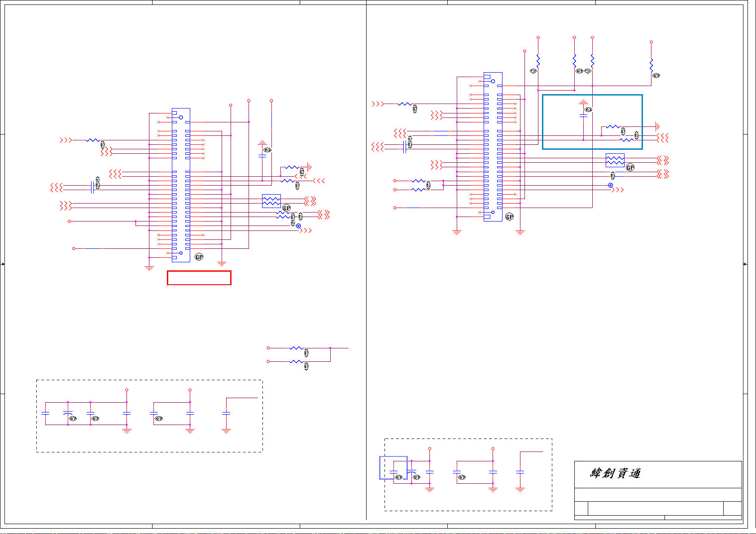Select the paired coupling capacitor left of right connector
Image resolution: width=756 pixels, height=534 pixels.
pos(405,147)
